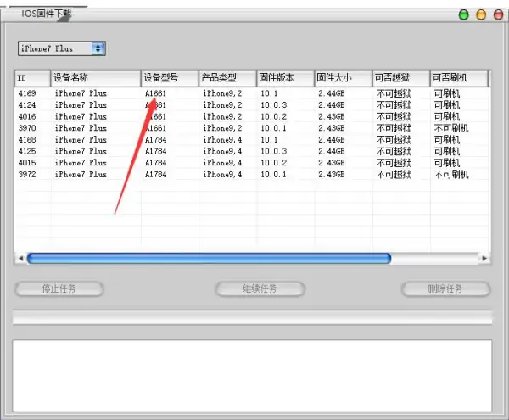
Task: Sort by the 固件版本 column header
Action: [285, 78]
